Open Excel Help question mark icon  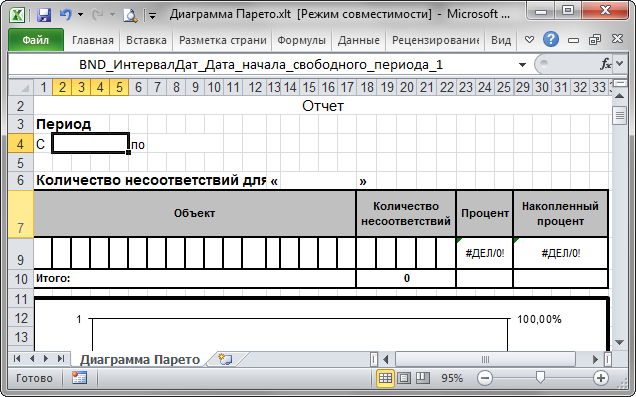coord(550,39)
